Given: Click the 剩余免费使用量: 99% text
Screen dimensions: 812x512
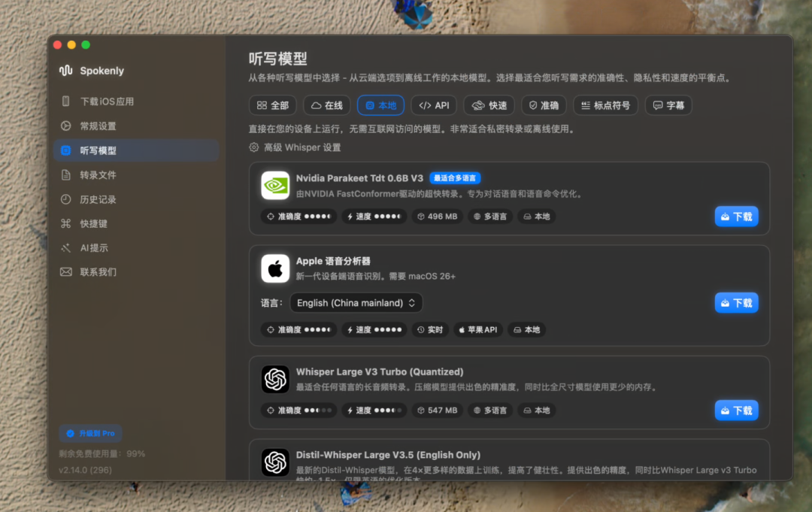Looking at the screenshot, I should (x=102, y=453).
